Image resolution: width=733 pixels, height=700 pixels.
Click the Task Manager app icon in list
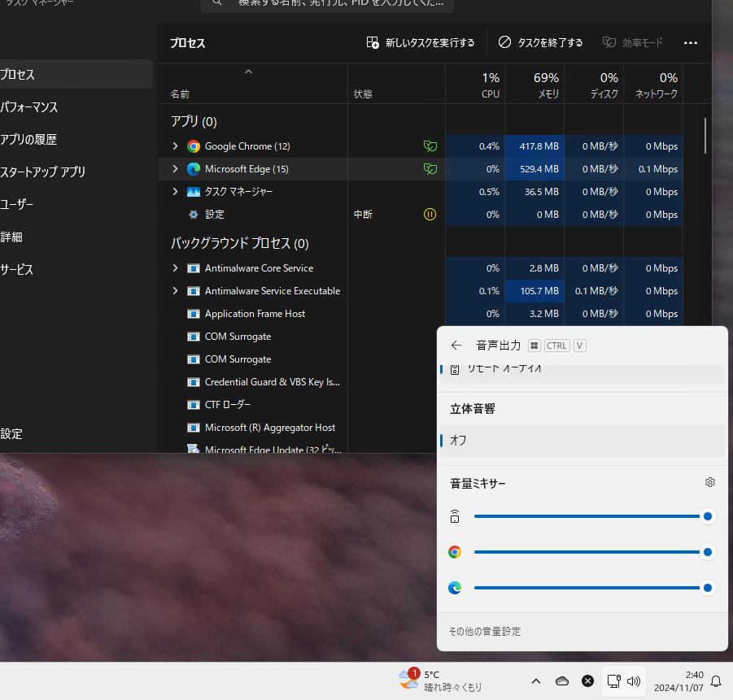coord(193,192)
